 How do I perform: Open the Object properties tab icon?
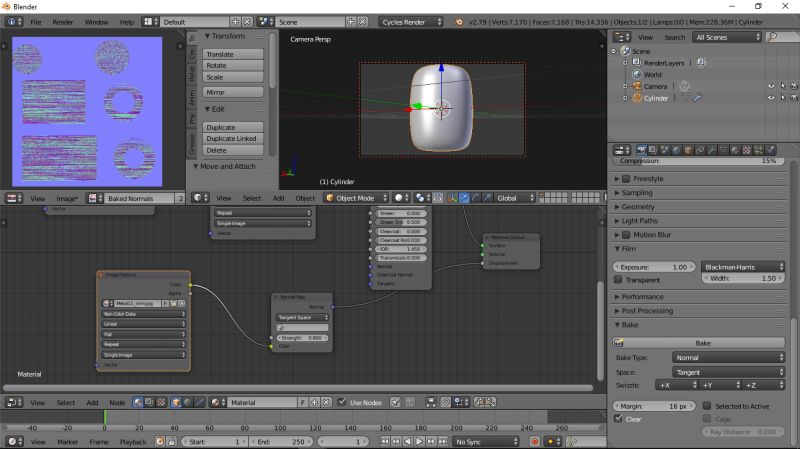click(x=688, y=150)
